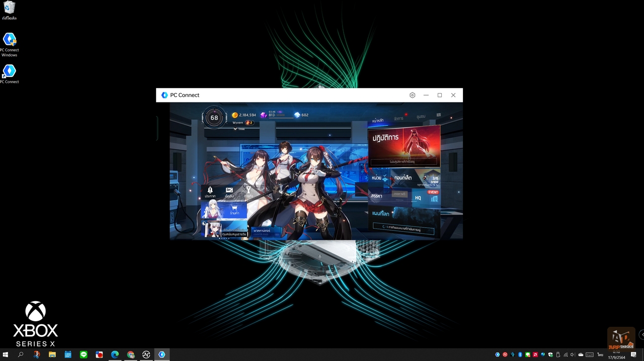Open the notification center icon
644x361 pixels.
(633, 354)
